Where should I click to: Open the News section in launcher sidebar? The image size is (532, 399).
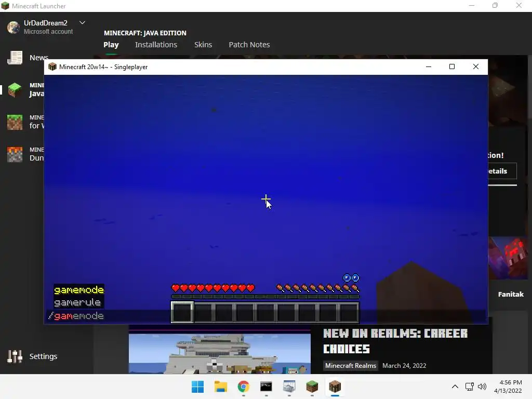click(x=28, y=58)
